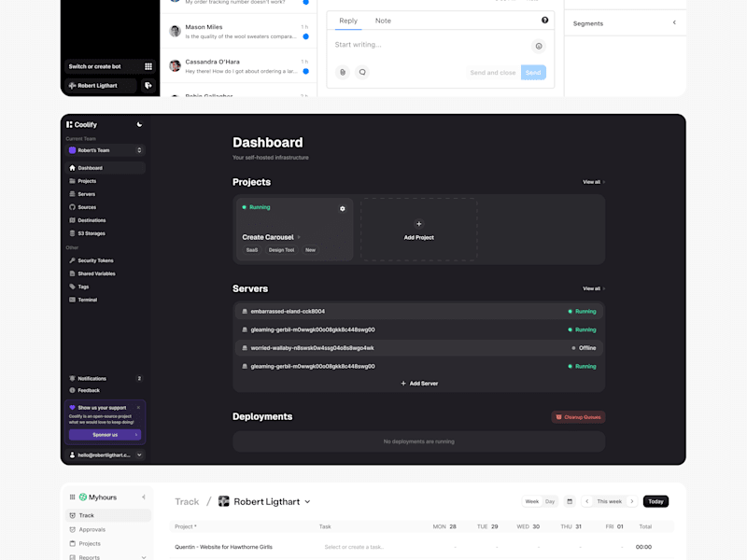
Task: Open the Robert Ligthart user dropdown in Track
Action: click(265, 502)
